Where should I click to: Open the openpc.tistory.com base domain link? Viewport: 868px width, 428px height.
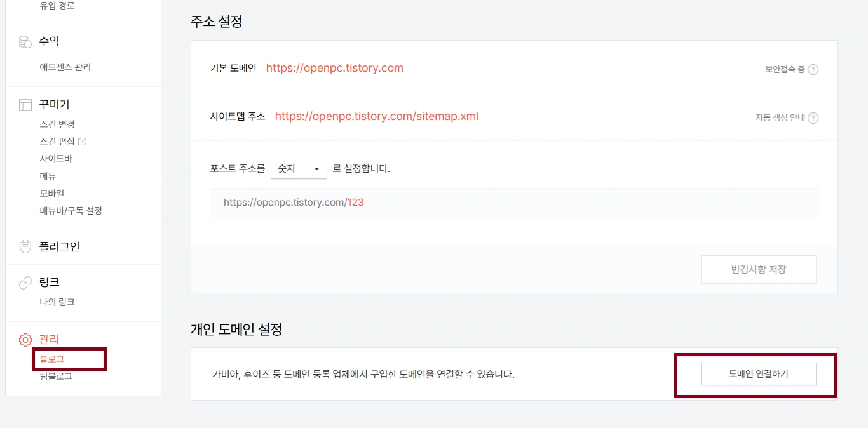(334, 68)
